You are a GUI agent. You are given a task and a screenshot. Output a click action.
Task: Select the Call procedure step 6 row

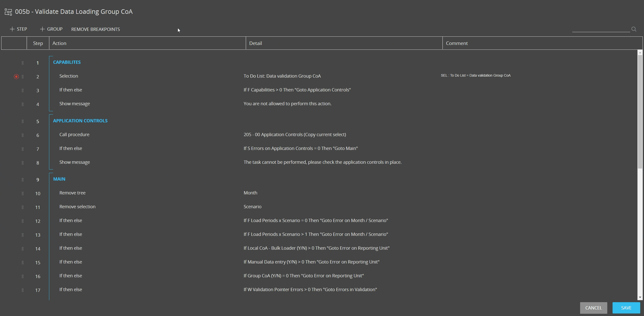click(74, 135)
